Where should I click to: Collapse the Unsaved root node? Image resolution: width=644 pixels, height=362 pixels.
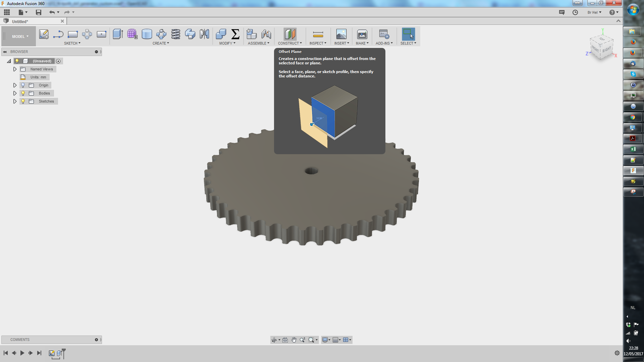tap(9, 61)
